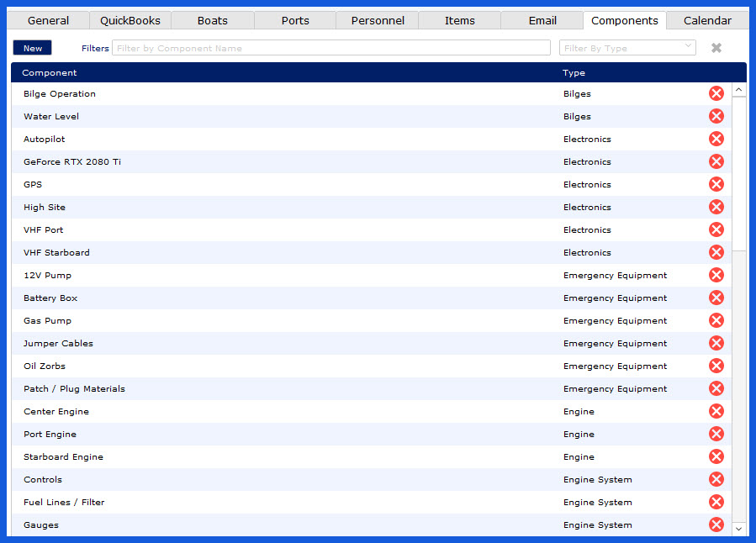Delete the GeForce RTX 2080 Ti row
Viewport: 756px width, 543px height.
tap(716, 161)
